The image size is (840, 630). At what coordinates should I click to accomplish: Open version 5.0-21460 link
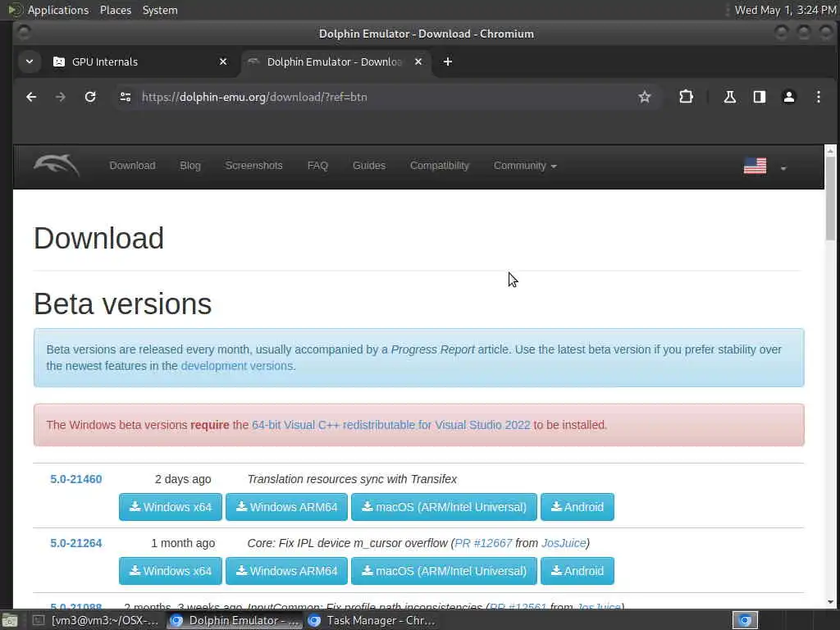[76, 479]
